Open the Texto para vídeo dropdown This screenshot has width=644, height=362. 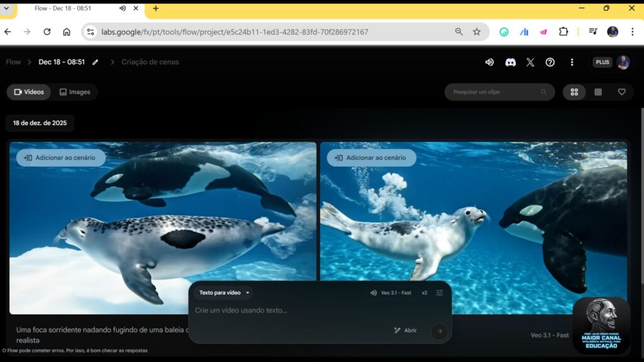pyautogui.click(x=224, y=292)
